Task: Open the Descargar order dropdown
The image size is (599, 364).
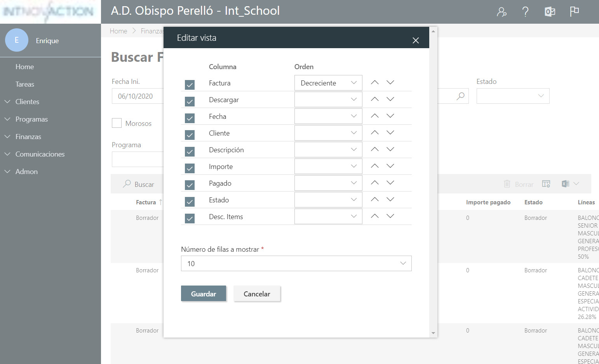Action: (x=328, y=99)
